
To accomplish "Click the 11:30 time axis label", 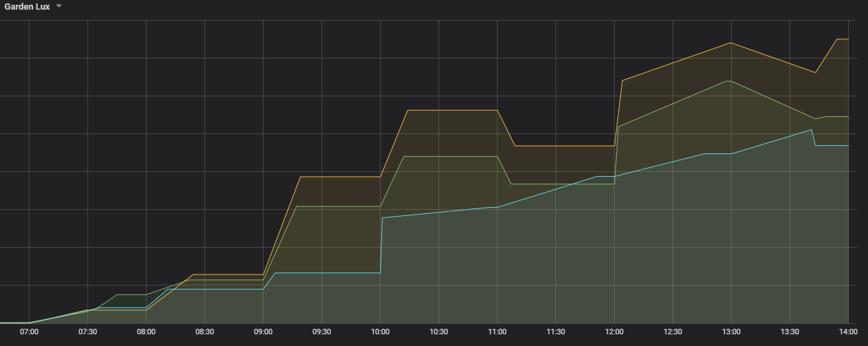I will coord(555,332).
